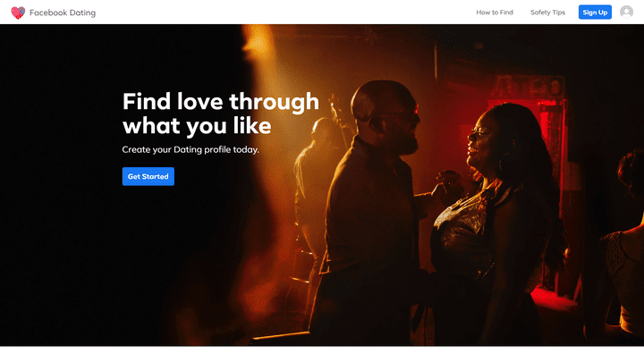This screenshot has height=362, width=644.
Task: Go to Safety Tips
Action: 547,13
